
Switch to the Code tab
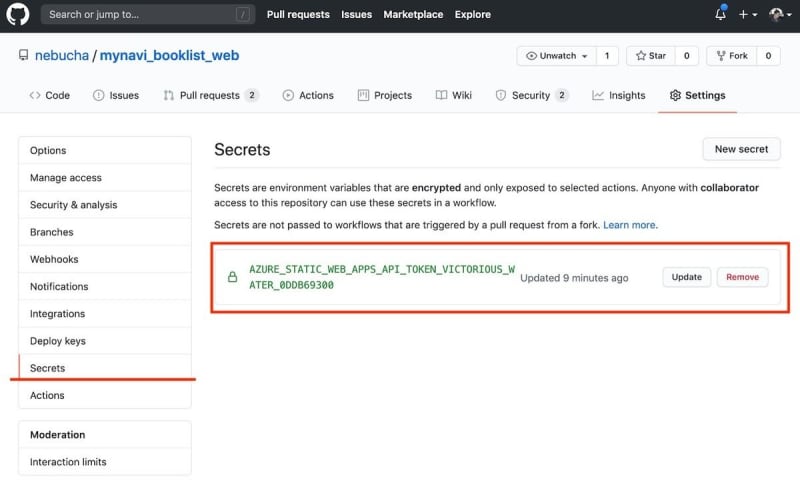point(49,95)
